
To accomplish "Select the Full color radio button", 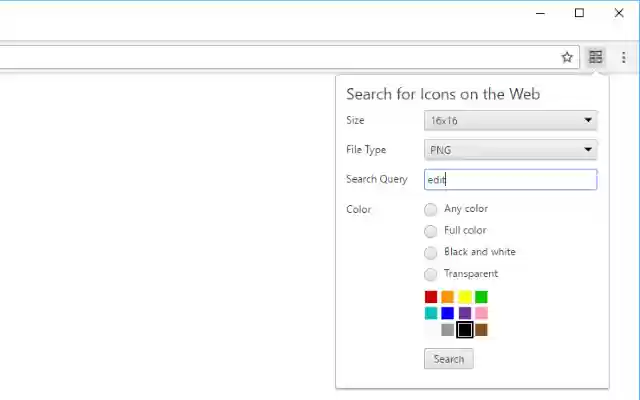I will coord(431,231).
